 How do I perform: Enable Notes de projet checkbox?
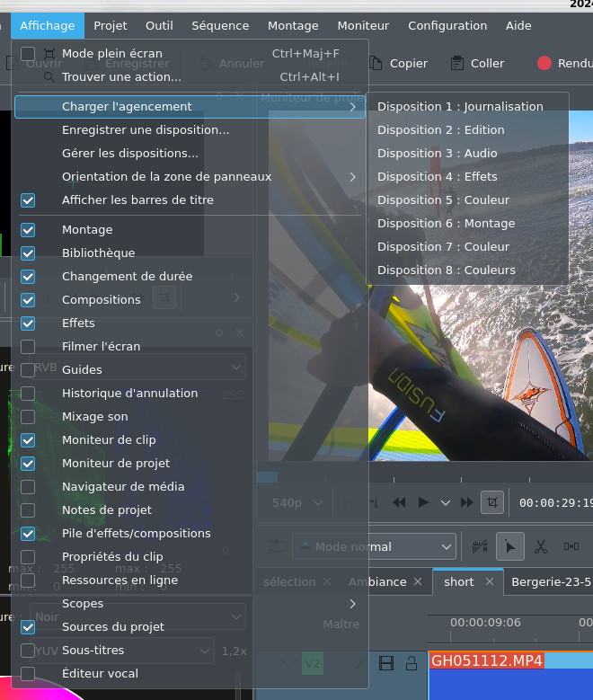pyautogui.click(x=28, y=509)
